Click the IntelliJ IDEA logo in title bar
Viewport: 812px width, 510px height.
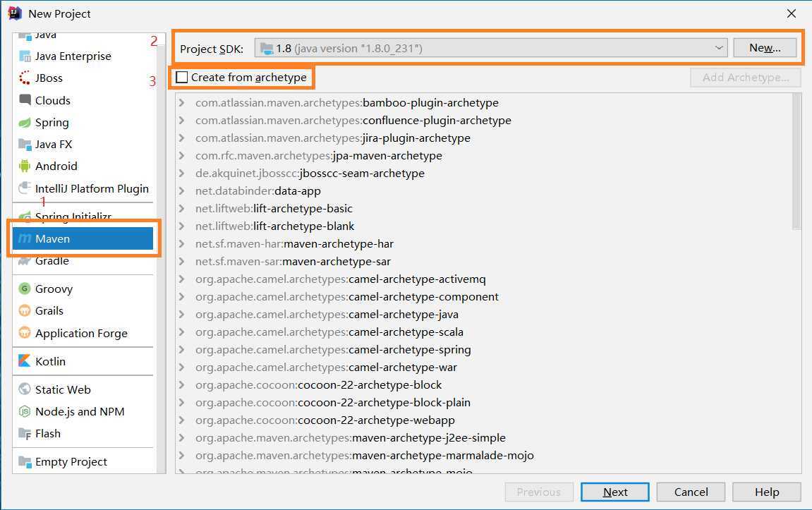(x=15, y=13)
